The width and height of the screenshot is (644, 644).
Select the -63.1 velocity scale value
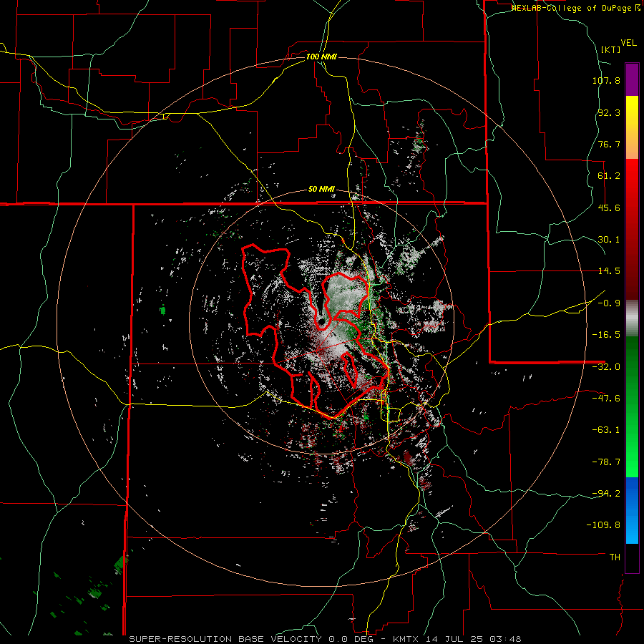click(606, 430)
